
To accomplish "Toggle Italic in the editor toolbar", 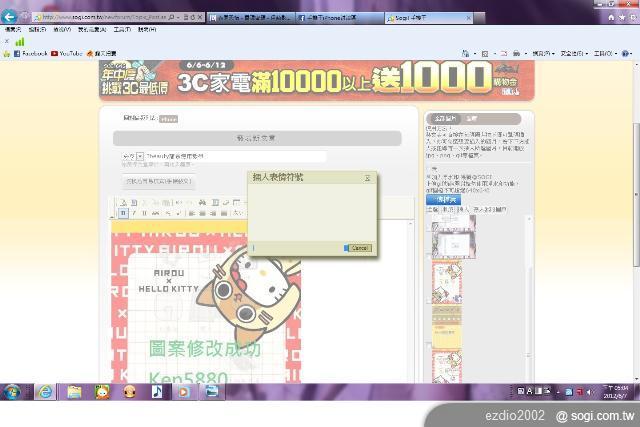I will click(134, 213).
